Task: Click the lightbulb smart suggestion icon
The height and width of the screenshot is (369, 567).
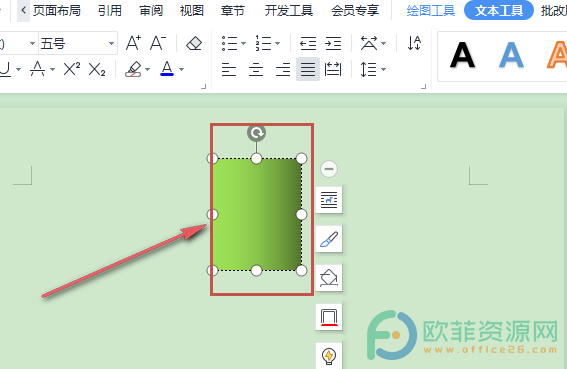Action: (329, 356)
